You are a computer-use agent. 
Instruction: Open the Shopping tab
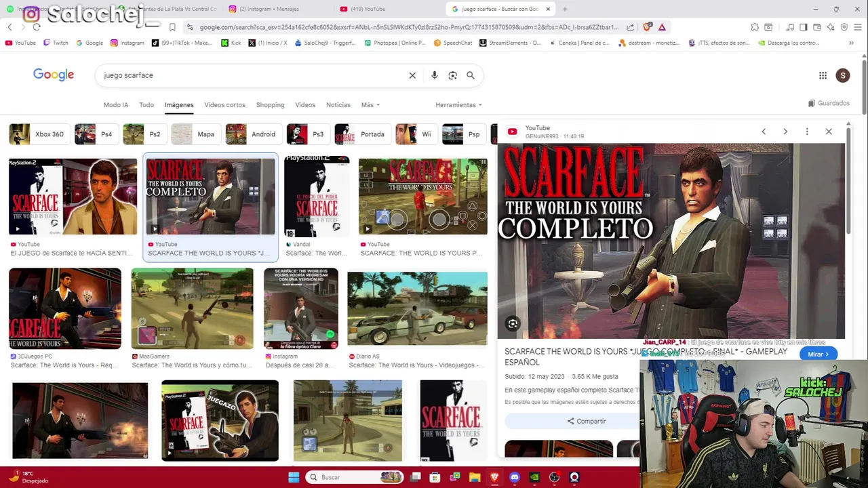point(270,105)
